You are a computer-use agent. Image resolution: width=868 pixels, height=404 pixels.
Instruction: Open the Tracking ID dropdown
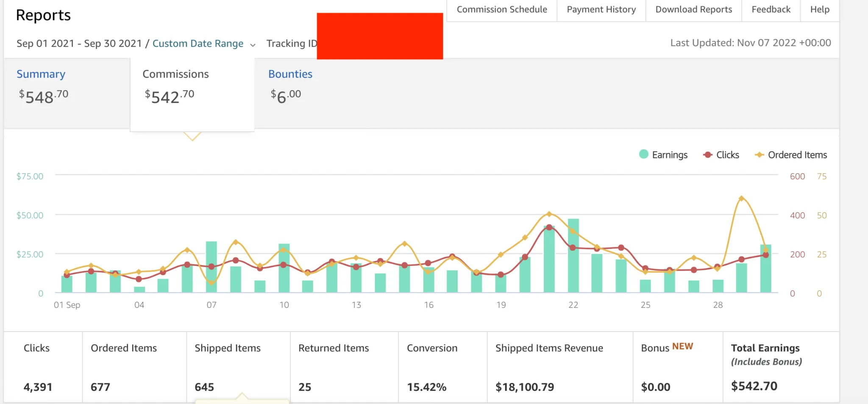[292, 44]
